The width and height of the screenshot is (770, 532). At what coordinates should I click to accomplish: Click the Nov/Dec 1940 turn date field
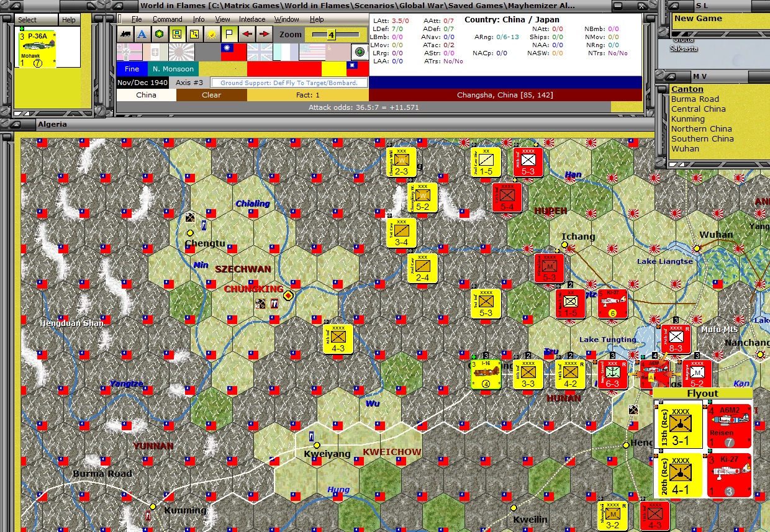tap(143, 82)
